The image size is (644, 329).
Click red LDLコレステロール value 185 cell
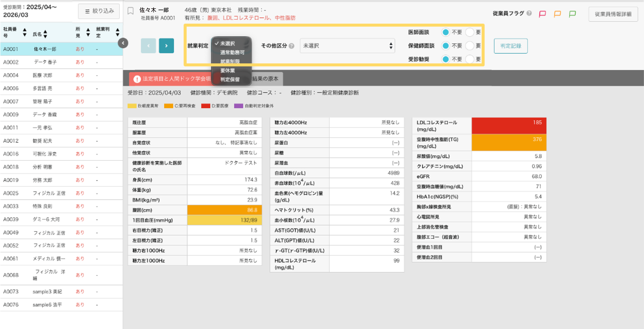509,126
